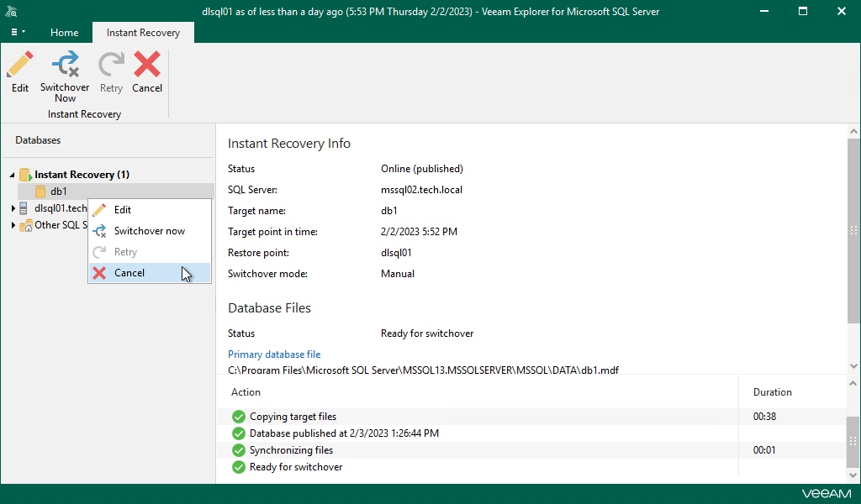Minimize the Veeam Explorer window
The width and height of the screenshot is (861, 504).
tap(763, 11)
